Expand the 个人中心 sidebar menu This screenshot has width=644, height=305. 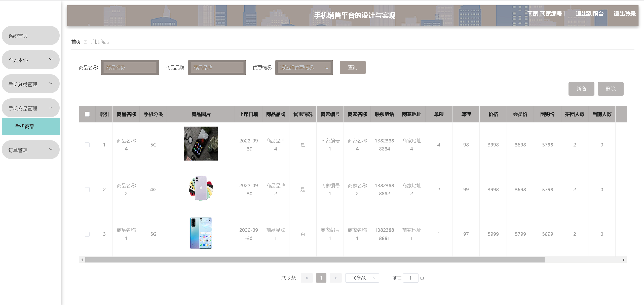click(30, 60)
